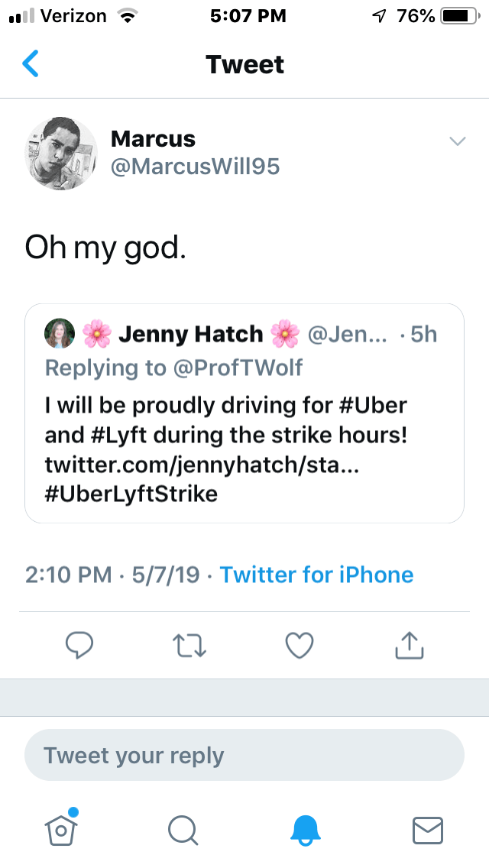Tap the Twitter for iPhone link

coord(316,575)
